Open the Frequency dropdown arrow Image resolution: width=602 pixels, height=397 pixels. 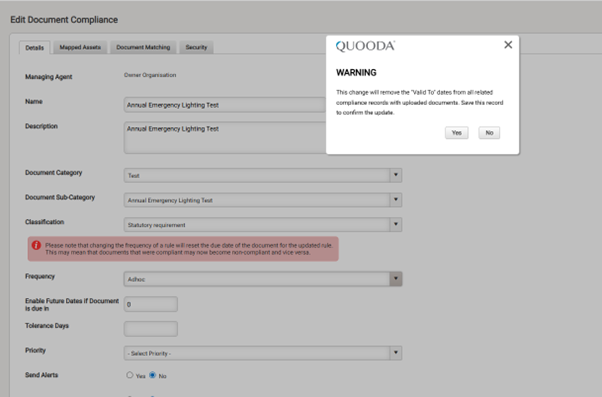[395, 279]
